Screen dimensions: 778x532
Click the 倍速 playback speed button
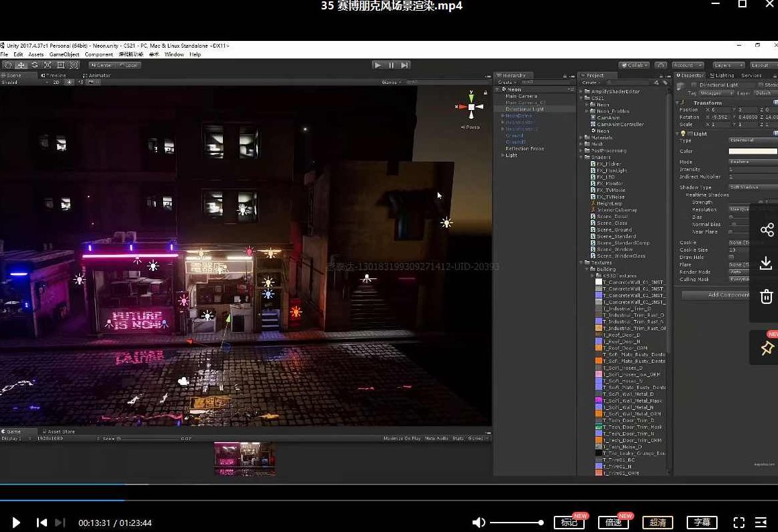coord(614,522)
